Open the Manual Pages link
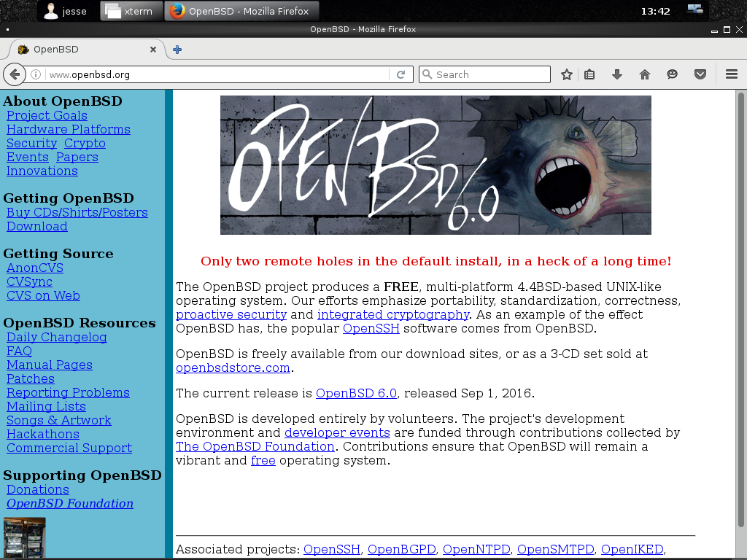The height and width of the screenshot is (560, 747). [x=50, y=365]
